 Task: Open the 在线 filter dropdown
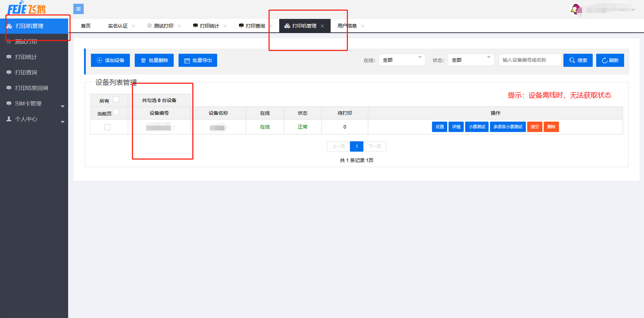[x=402, y=60]
